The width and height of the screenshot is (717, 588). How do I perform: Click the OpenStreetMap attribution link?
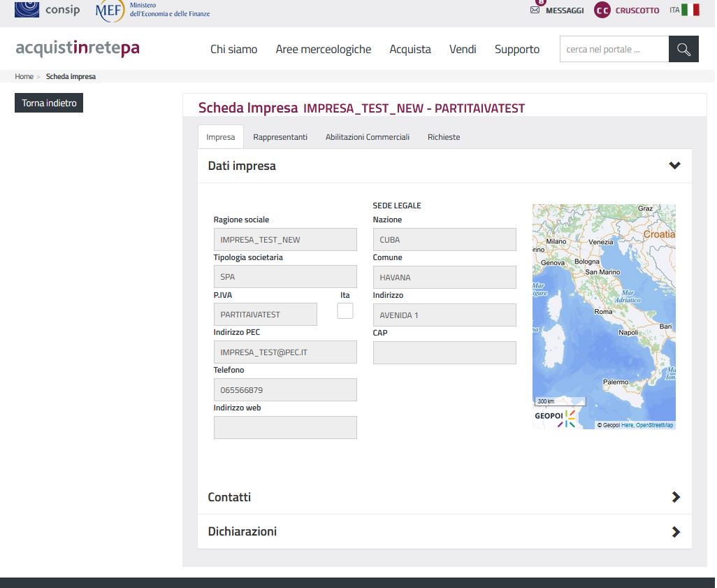pyautogui.click(x=654, y=425)
